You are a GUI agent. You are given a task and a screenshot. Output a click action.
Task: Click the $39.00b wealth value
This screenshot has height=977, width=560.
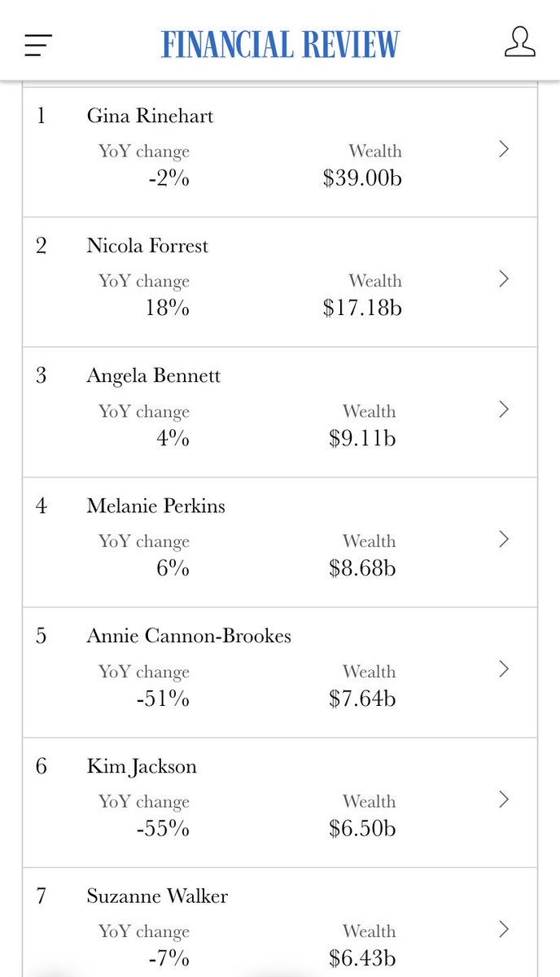point(362,178)
